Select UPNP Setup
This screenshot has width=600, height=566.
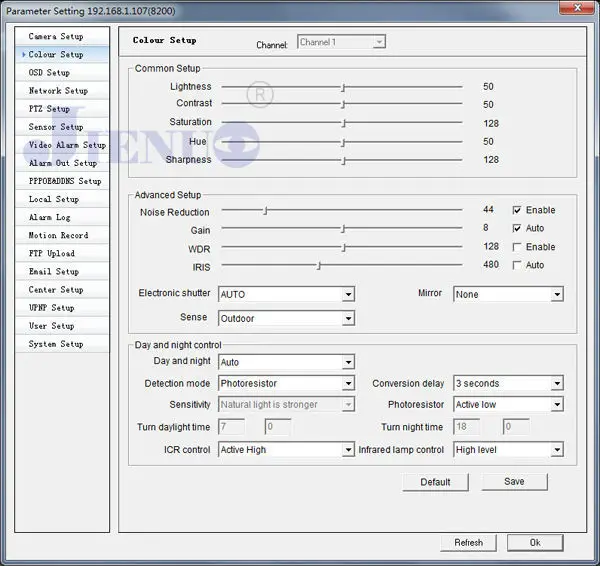click(x=62, y=308)
